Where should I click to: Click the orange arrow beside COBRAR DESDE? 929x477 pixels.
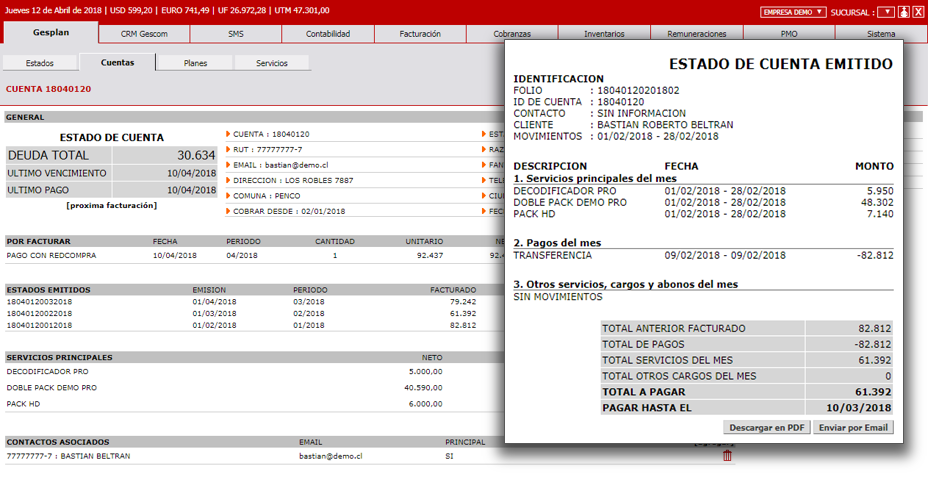(228, 212)
